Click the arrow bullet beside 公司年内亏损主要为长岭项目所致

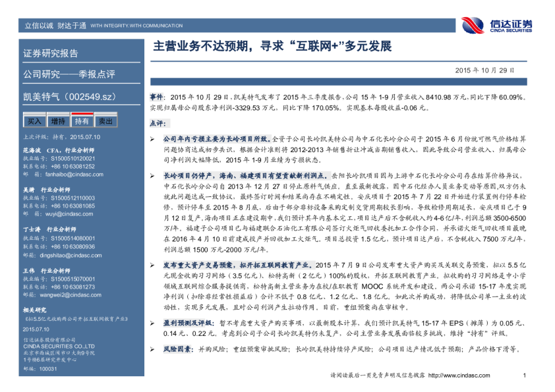tap(154, 140)
